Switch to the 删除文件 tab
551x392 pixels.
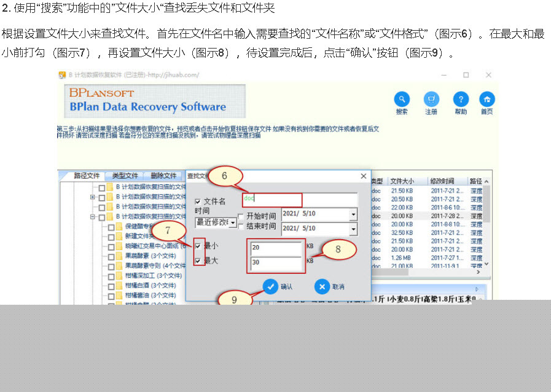[163, 176]
